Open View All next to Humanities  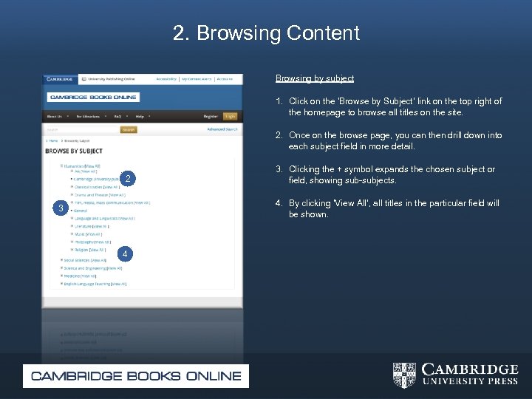92,166
